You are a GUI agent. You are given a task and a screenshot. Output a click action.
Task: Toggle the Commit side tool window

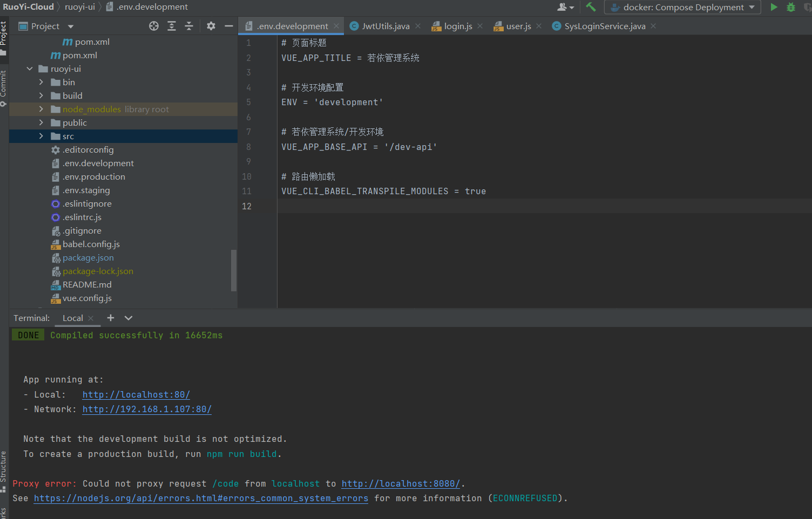[4, 88]
